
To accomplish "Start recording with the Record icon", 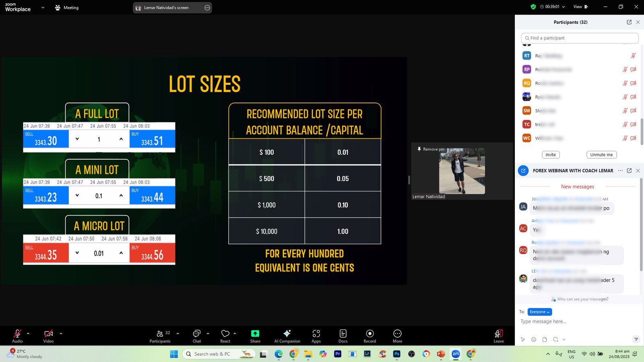I will click(369, 336).
